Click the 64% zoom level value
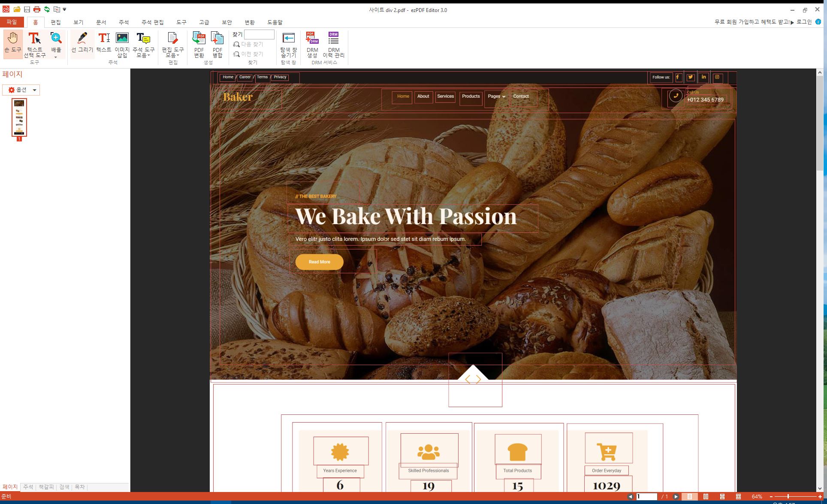 (757, 497)
